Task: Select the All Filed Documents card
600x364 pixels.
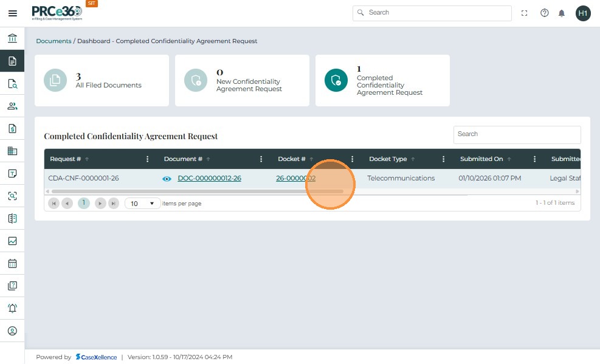Action: (102, 80)
